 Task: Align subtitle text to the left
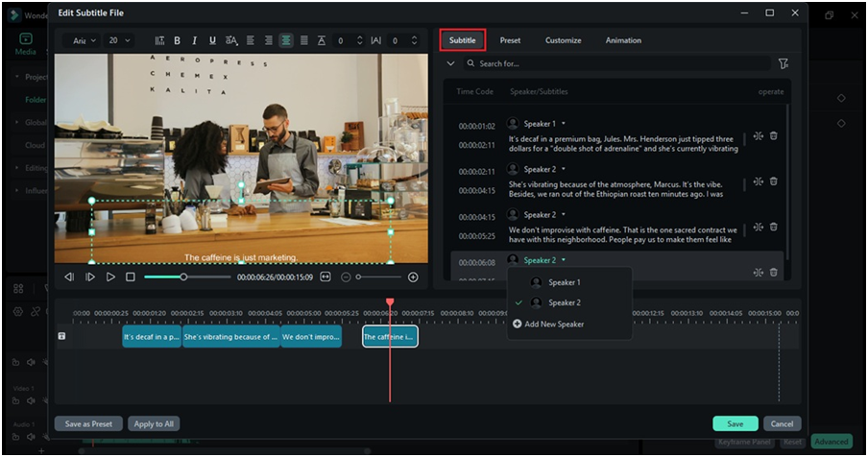pos(251,40)
